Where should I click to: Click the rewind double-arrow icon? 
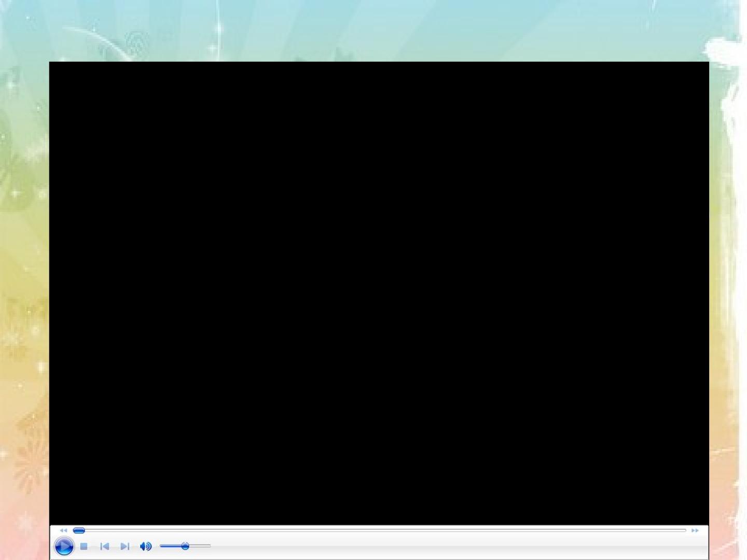(x=63, y=530)
